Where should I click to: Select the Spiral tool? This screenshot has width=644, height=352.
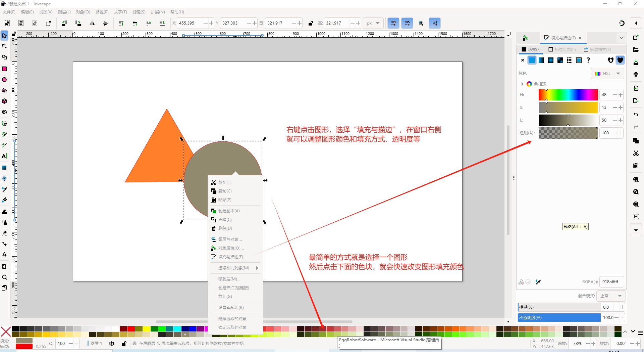click(4, 112)
